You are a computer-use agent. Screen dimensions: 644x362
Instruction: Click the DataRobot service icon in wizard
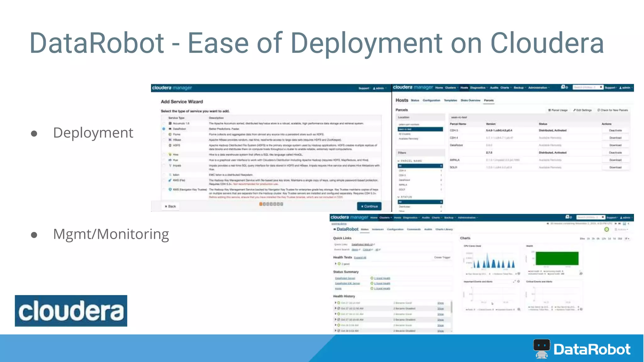coord(170,129)
